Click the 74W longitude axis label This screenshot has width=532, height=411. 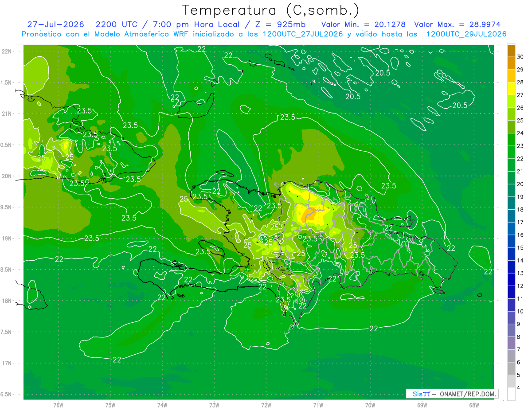coord(162,405)
